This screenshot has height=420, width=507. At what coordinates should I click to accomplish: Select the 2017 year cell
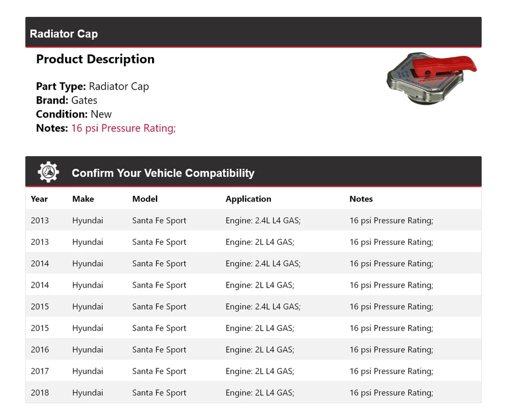[x=40, y=371]
